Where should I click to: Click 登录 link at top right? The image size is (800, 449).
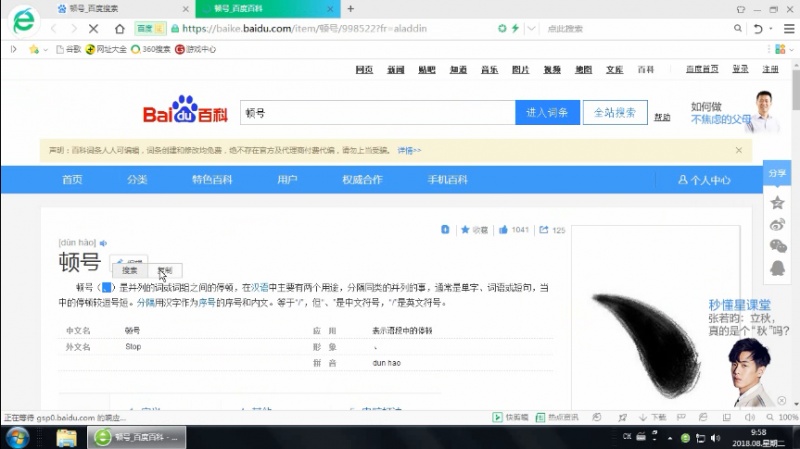point(740,69)
